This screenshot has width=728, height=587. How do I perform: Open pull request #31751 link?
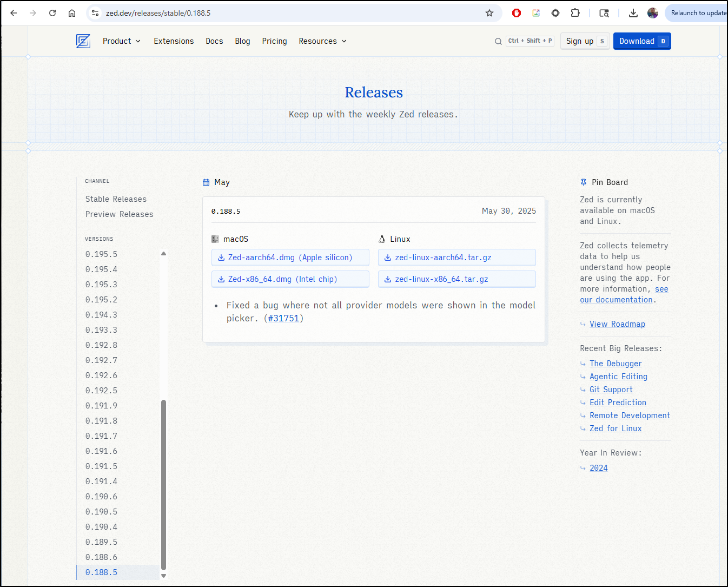[x=283, y=318]
